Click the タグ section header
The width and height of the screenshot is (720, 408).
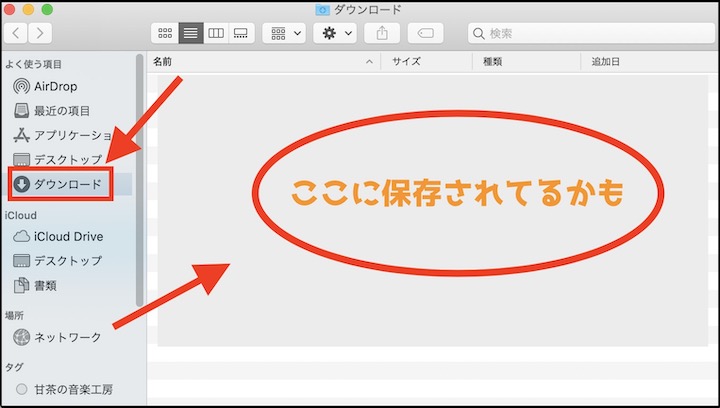tap(14, 367)
